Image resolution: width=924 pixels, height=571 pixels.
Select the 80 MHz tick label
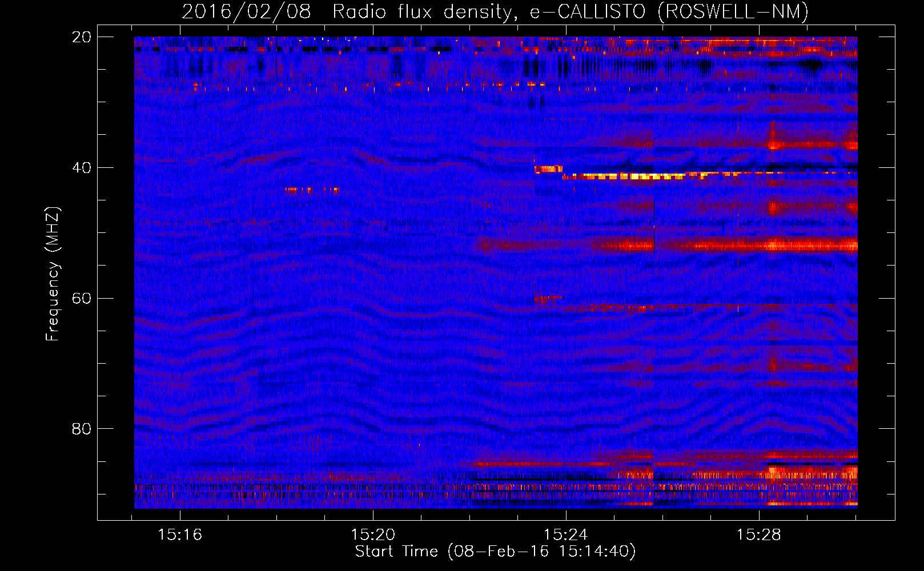(x=82, y=428)
